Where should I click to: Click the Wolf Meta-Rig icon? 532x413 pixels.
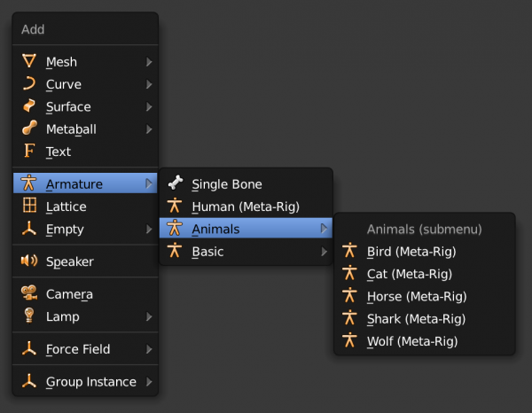click(350, 340)
